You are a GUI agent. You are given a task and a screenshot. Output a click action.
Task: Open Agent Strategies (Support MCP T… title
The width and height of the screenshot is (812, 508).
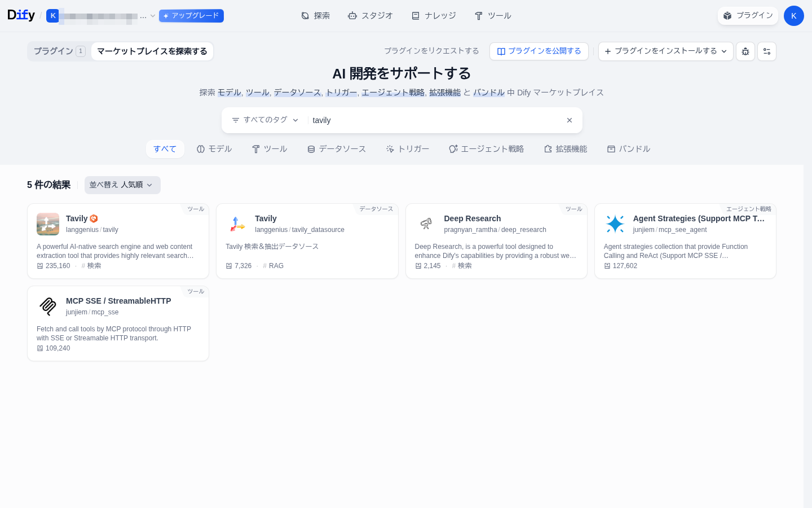[699, 218]
